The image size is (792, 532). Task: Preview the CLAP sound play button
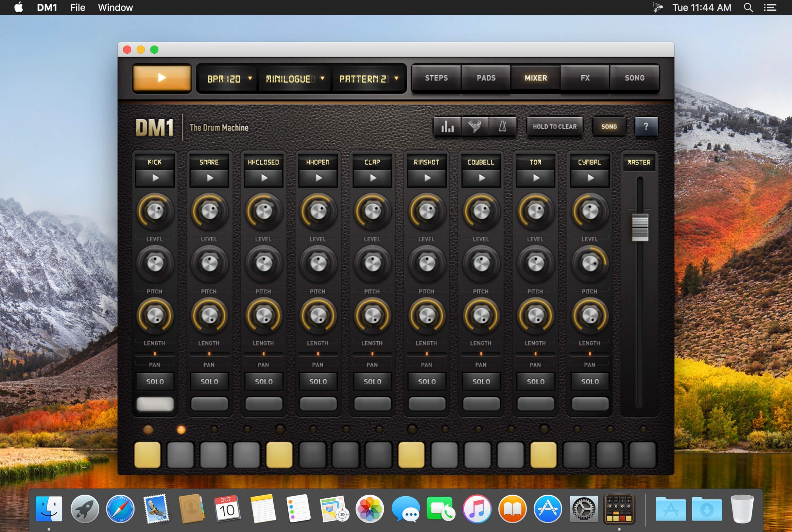[x=373, y=178]
